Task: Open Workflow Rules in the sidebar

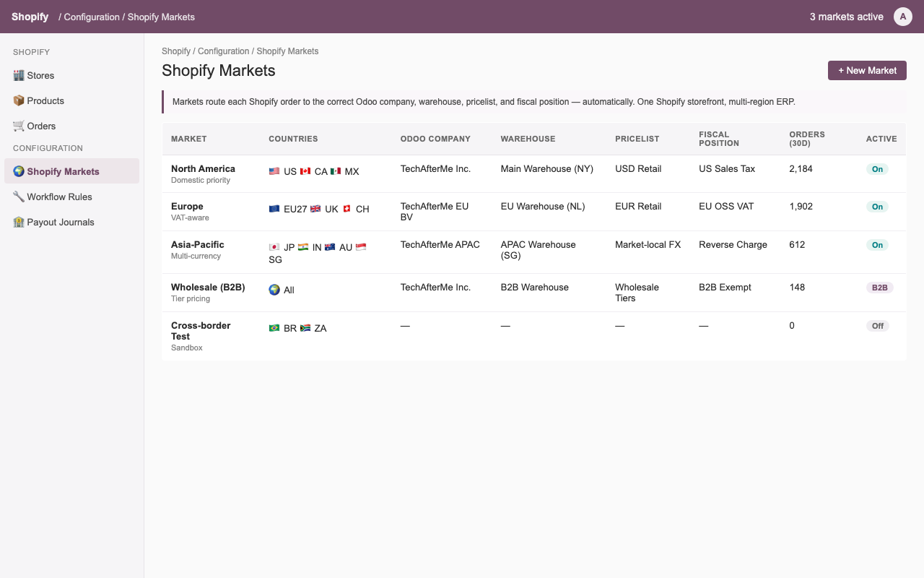Action: point(71,197)
